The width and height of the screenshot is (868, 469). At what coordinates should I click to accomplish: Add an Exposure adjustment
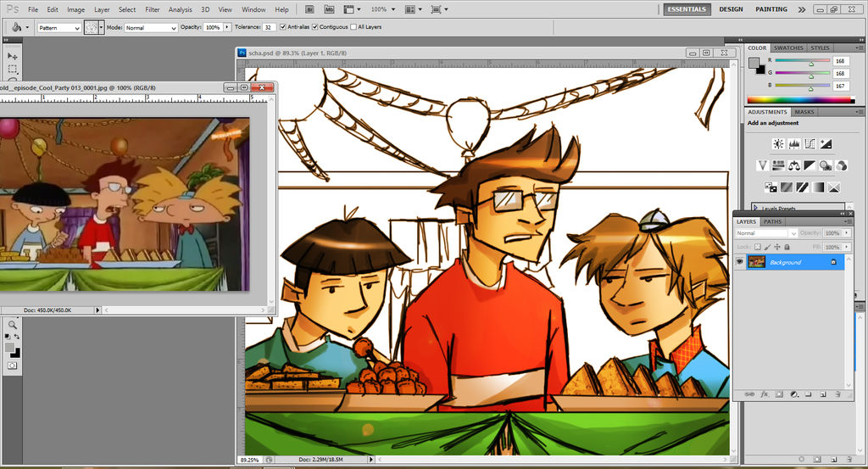click(x=826, y=144)
